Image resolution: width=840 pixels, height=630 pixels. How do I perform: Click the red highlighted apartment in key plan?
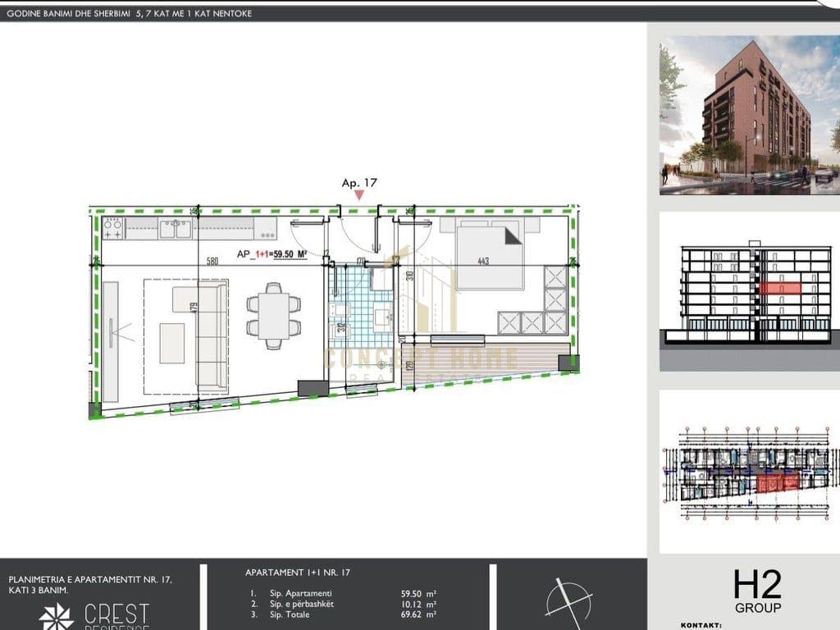[778, 481]
